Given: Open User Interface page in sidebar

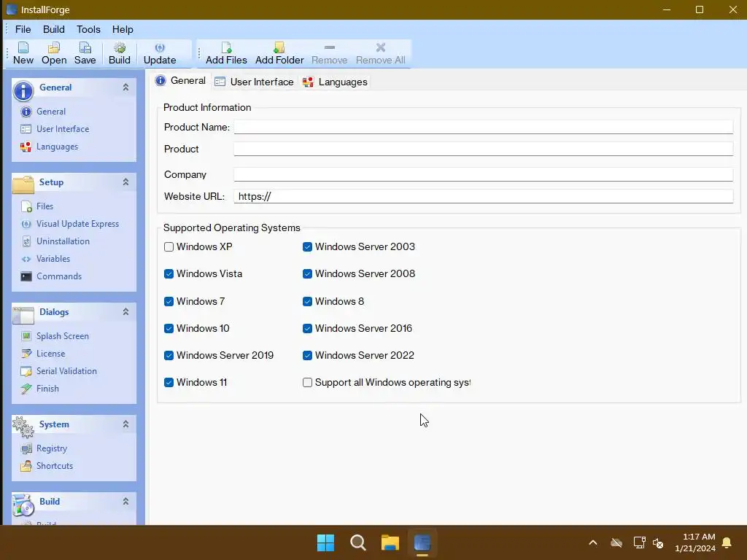Looking at the screenshot, I should pyautogui.click(x=63, y=129).
